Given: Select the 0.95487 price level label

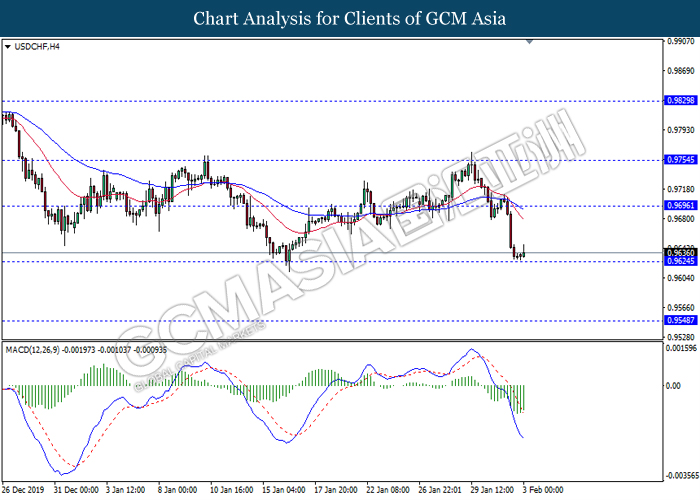Looking at the screenshot, I should point(681,320).
